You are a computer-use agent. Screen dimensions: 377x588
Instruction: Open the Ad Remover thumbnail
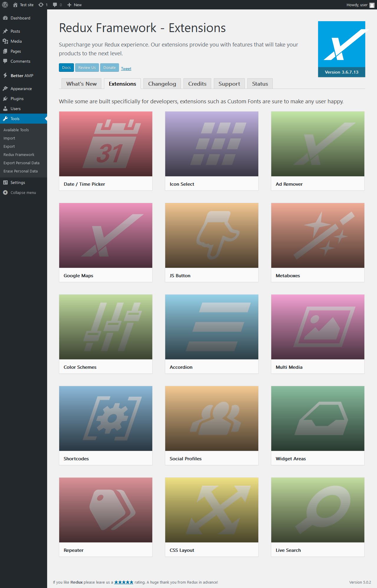[x=318, y=144]
